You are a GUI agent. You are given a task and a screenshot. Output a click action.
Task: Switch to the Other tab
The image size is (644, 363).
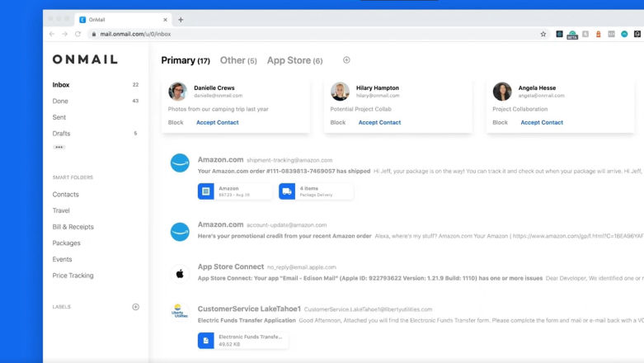click(x=238, y=60)
